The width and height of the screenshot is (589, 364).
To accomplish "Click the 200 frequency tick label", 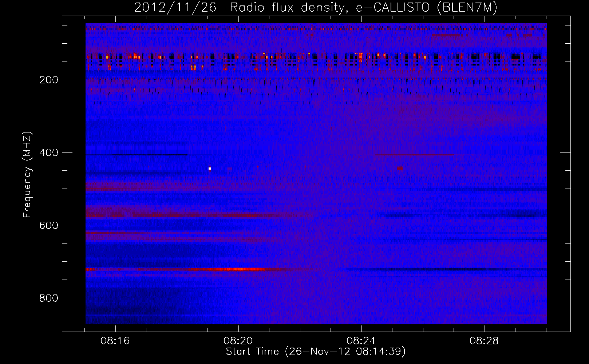I will coord(49,80).
